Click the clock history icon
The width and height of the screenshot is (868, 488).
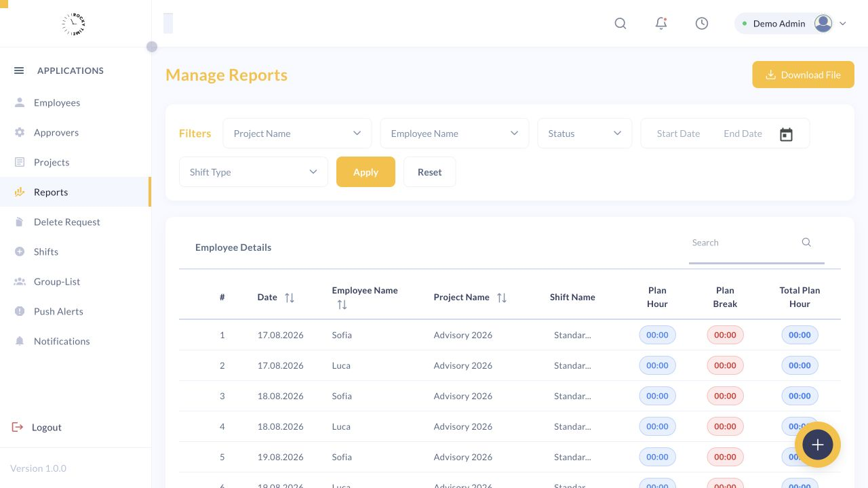pyautogui.click(x=702, y=24)
